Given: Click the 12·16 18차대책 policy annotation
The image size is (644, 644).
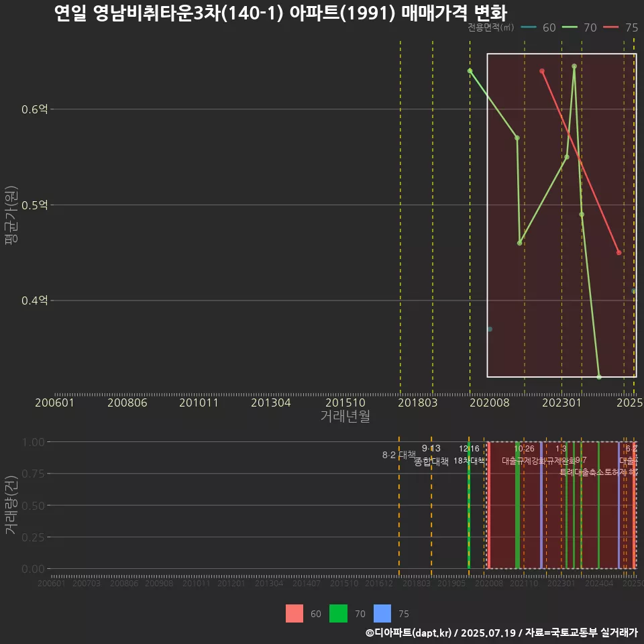Looking at the screenshot, I should [469, 455].
